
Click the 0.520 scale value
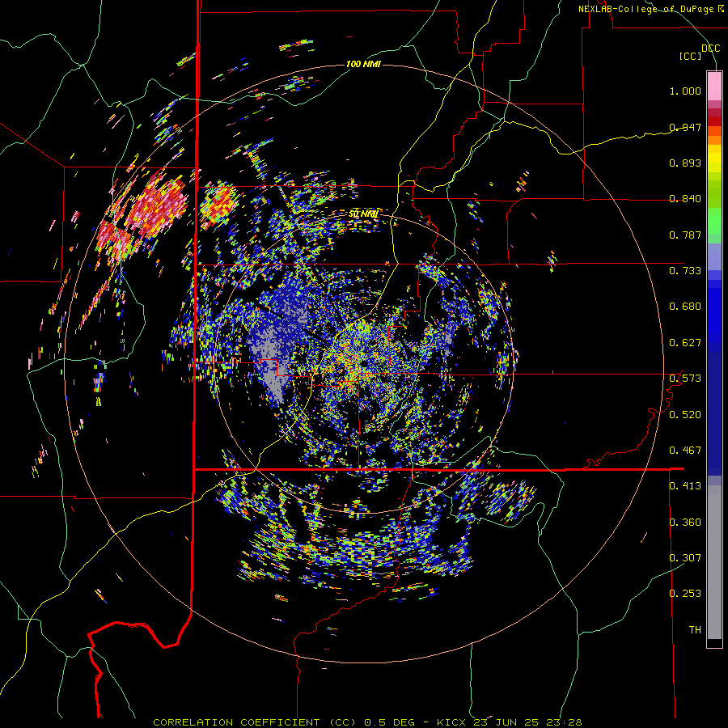[x=685, y=415]
